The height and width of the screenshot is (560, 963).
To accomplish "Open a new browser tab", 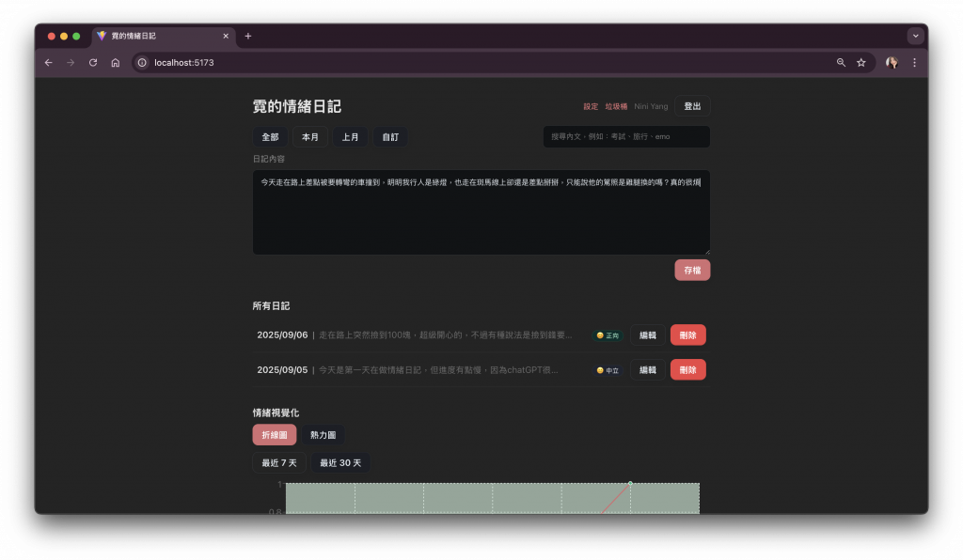I will point(248,37).
